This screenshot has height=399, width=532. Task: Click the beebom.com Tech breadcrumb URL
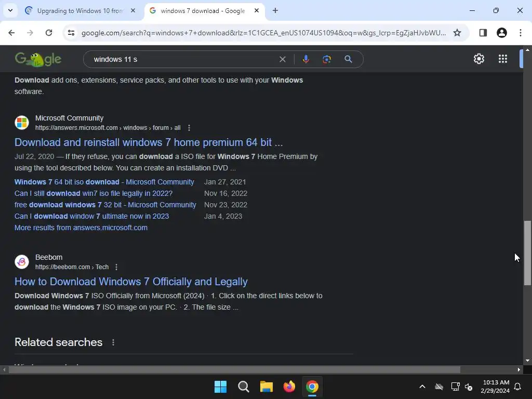(x=72, y=267)
